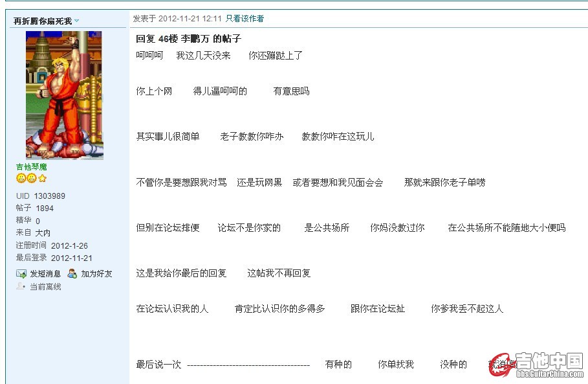
Task: Open profile of 再折腾你扇死我
Action: (x=43, y=21)
